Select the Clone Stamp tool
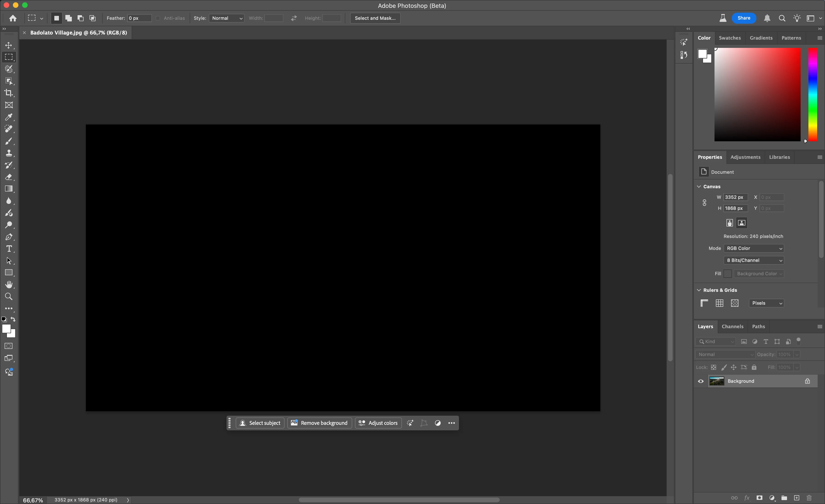This screenshot has width=825, height=504. pos(9,153)
